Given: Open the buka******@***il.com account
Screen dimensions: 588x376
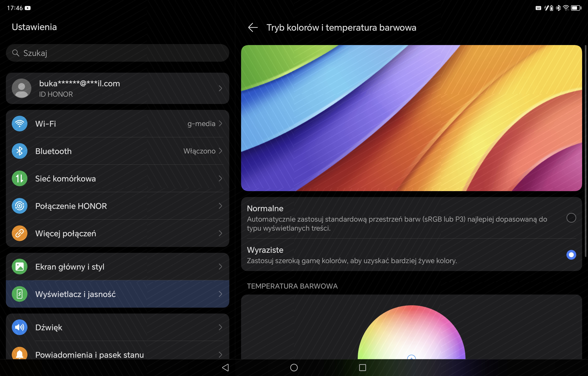Looking at the screenshot, I should click(x=118, y=88).
